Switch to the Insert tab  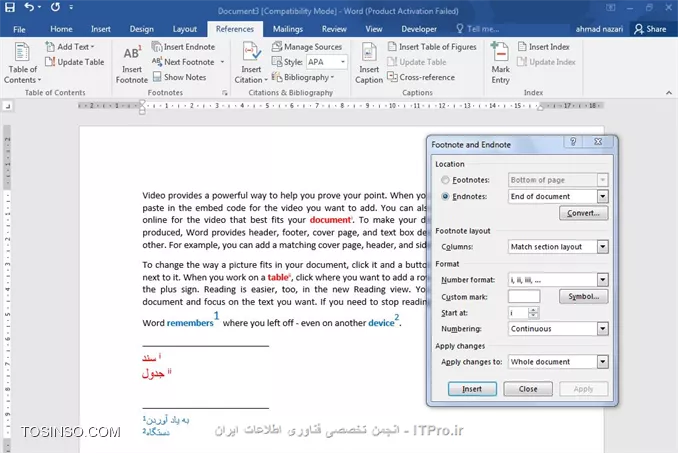[100, 29]
